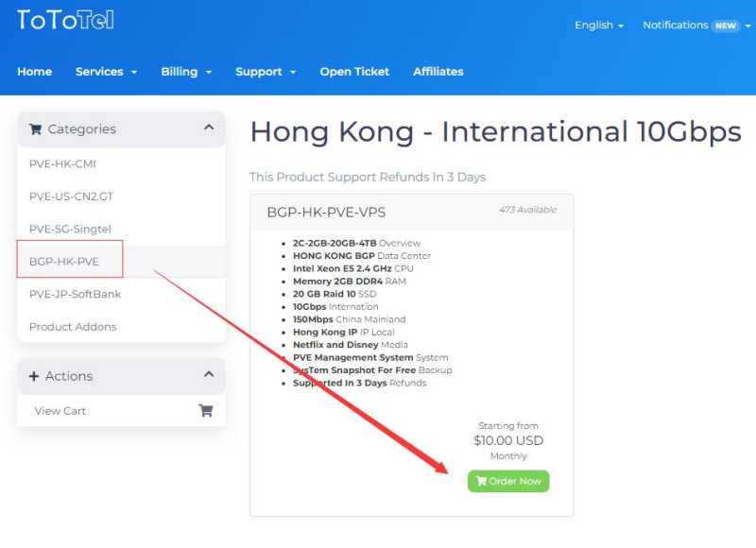
Task: Click the PVE Management System line
Action: click(370, 358)
